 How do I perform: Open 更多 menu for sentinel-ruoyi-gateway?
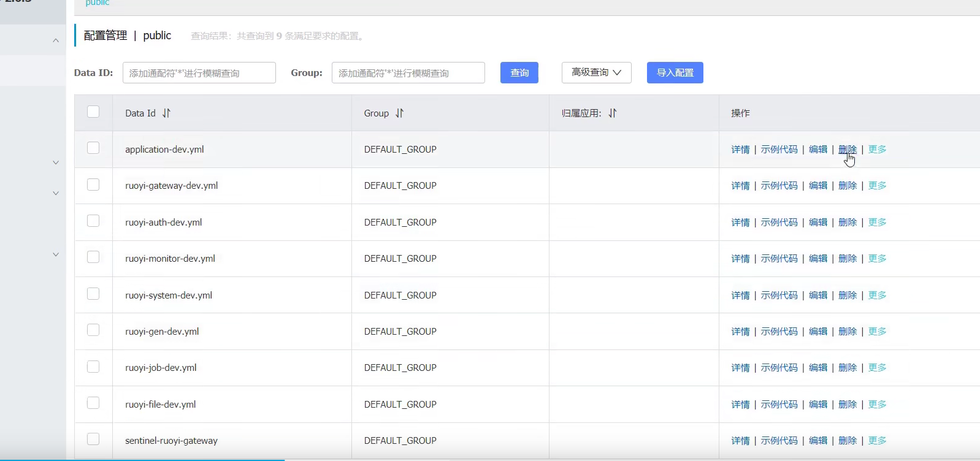(x=877, y=441)
